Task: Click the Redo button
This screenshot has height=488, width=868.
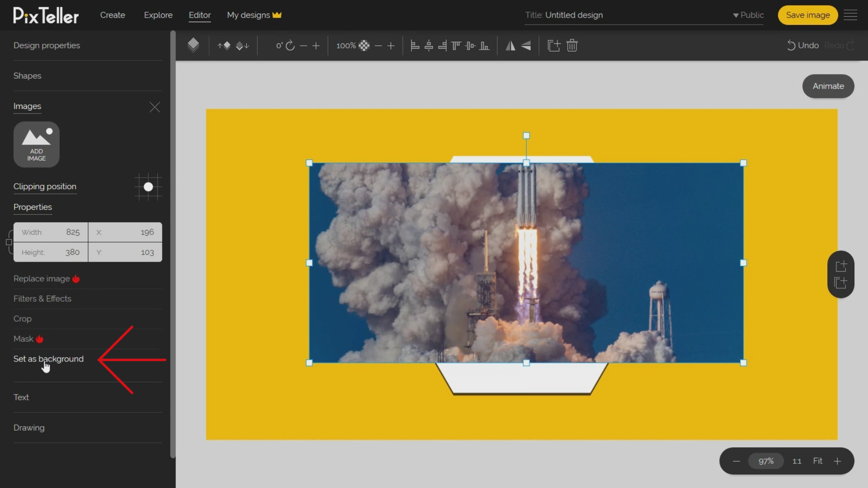Action: 839,45
